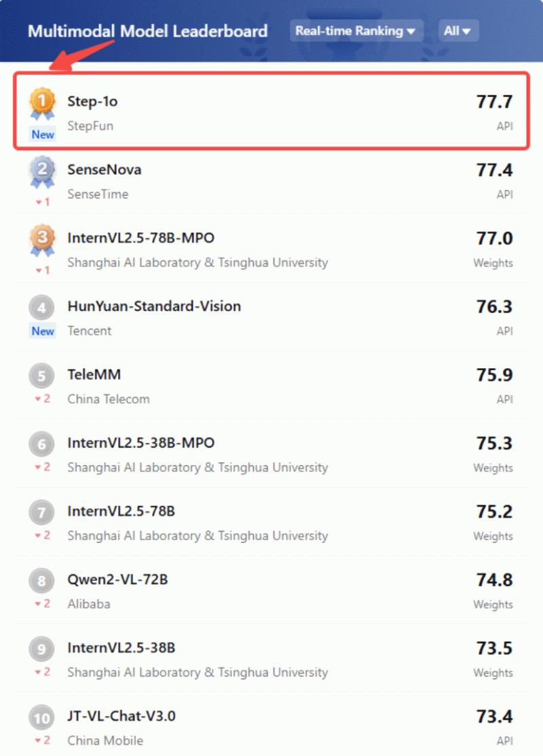Open the Step-1o model entry

tap(271, 111)
